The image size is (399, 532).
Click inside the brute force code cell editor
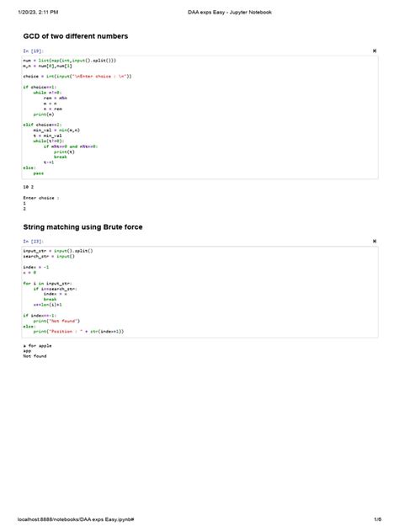199,292
